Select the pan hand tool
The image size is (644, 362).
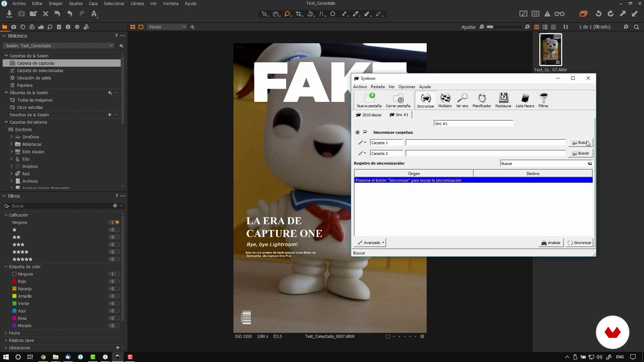coord(276,14)
